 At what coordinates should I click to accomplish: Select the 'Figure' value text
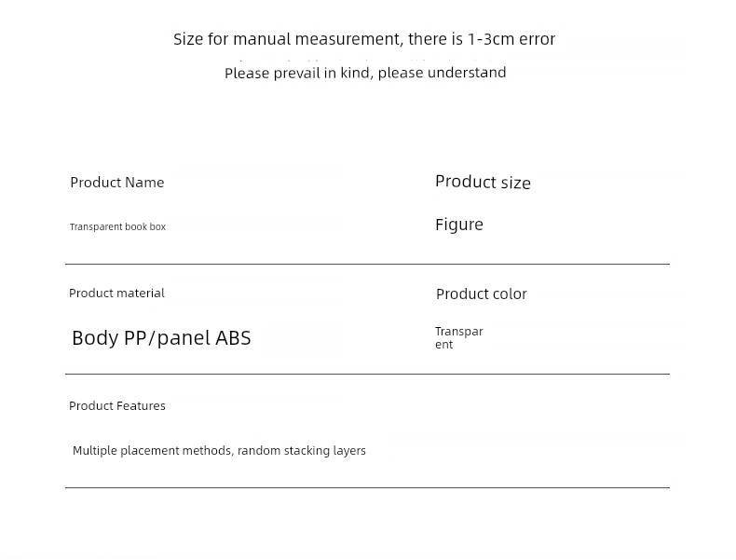(x=459, y=225)
